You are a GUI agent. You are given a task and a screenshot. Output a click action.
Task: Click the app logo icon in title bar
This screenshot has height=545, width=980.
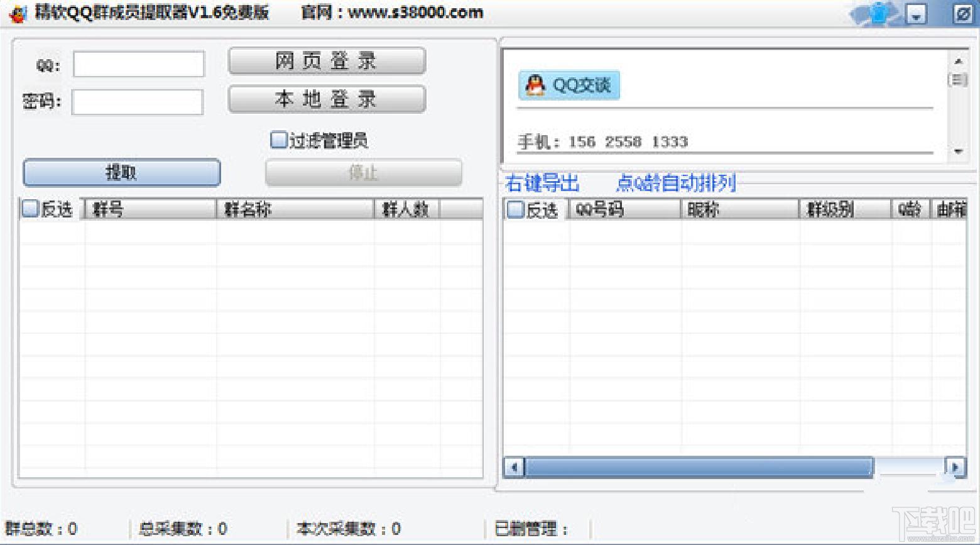pos(17,13)
